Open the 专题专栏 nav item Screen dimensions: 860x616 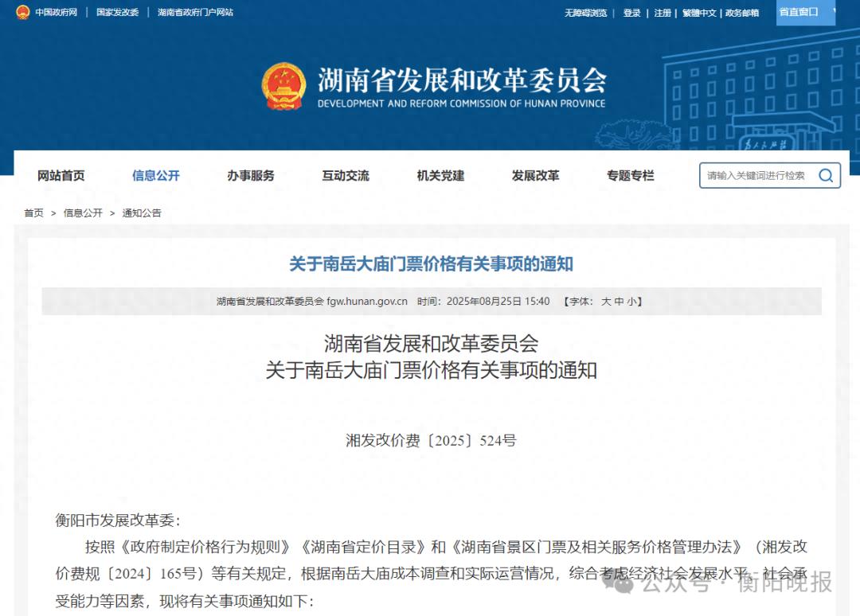click(x=630, y=175)
